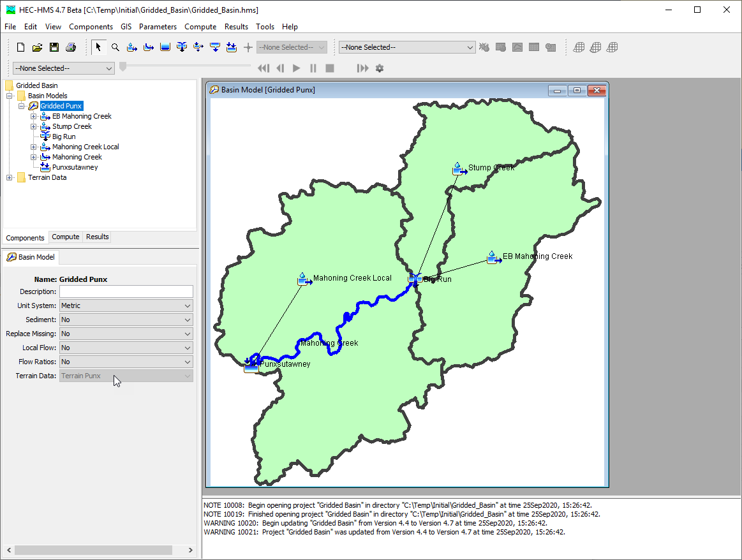This screenshot has height=560, width=742.
Task: Expand the Mahoning Creek Local tree node
Action: coord(34,147)
